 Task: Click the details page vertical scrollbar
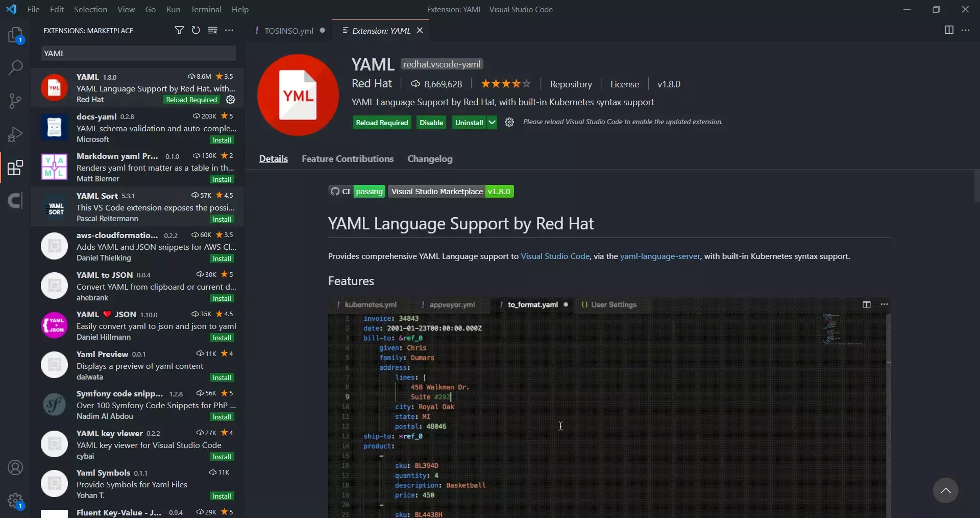(976, 186)
